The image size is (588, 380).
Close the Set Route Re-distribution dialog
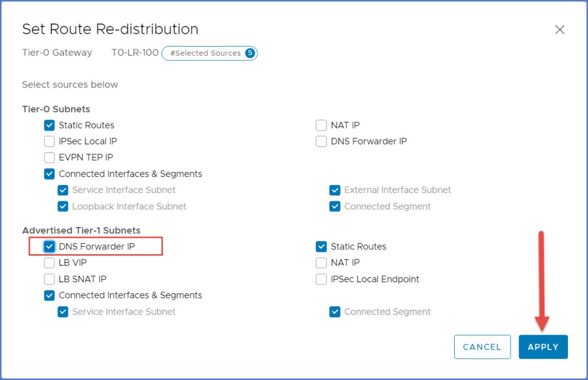point(559,30)
